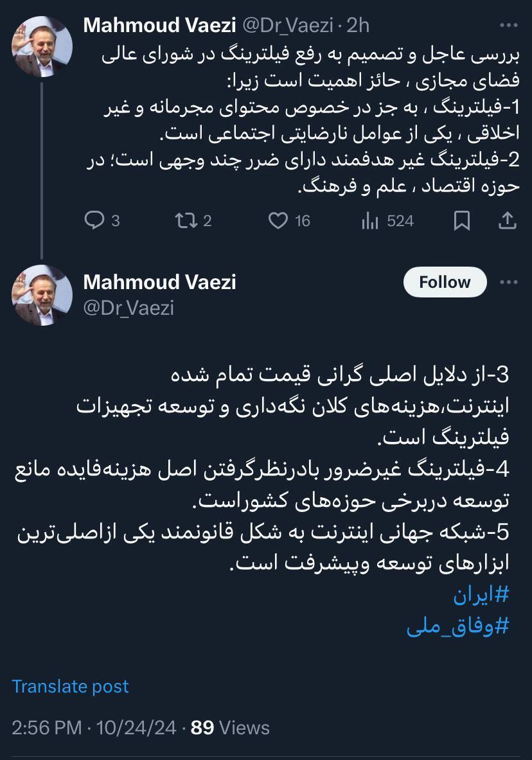The height and width of the screenshot is (760, 532).
Task: Click the 524 views count on top tweet
Action: click(399, 220)
